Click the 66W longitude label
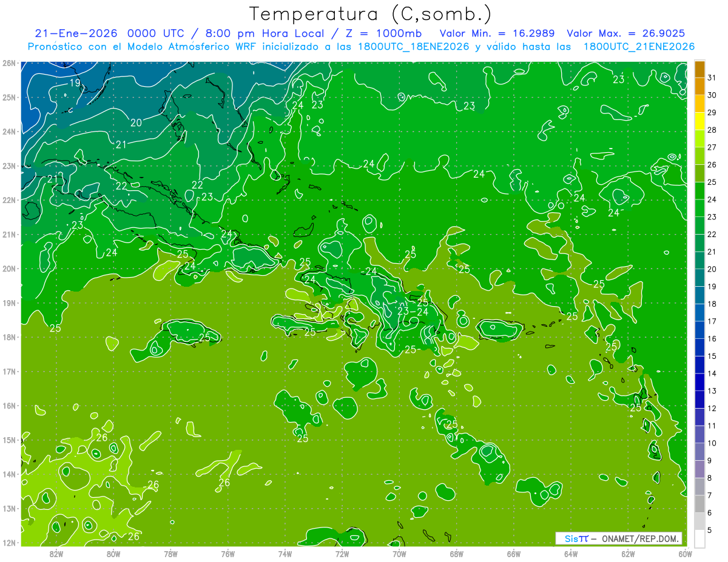This screenshot has height=562, width=728. pyautogui.click(x=514, y=553)
